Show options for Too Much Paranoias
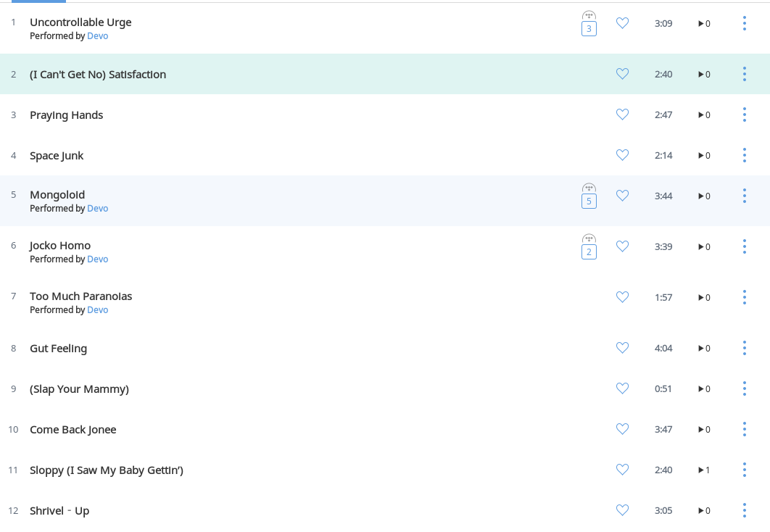Image resolution: width=770 pixels, height=532 pixels. click(745, 297)
